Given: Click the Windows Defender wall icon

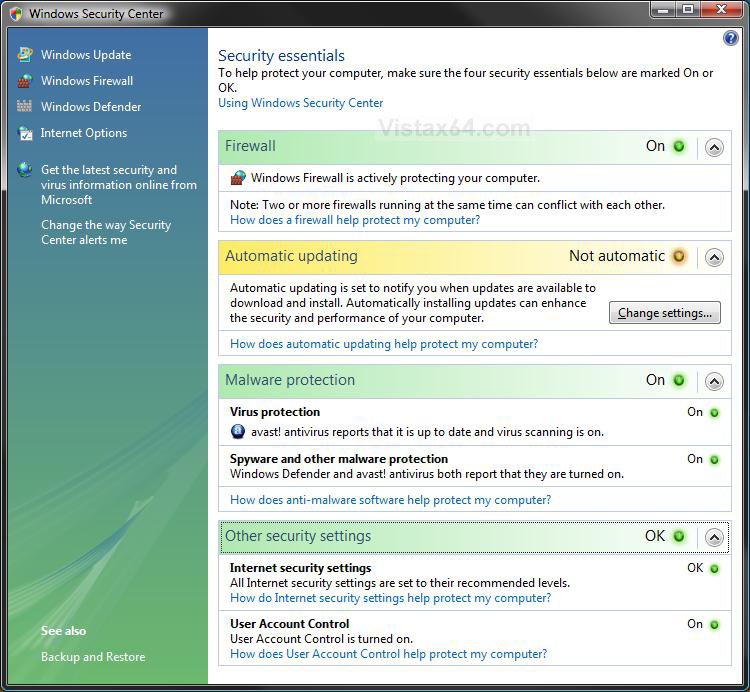Looking at the screenshot, I should (24, 107).
